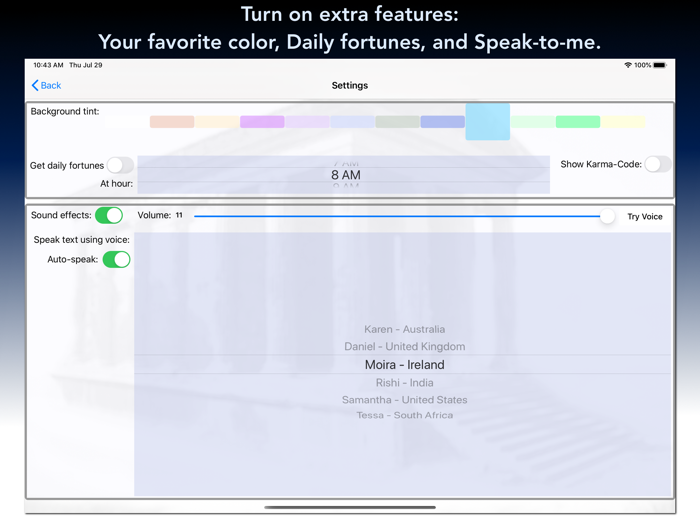Select 8 AM in the hour picker
The image size is (700, 525).
tap(346, 175)
